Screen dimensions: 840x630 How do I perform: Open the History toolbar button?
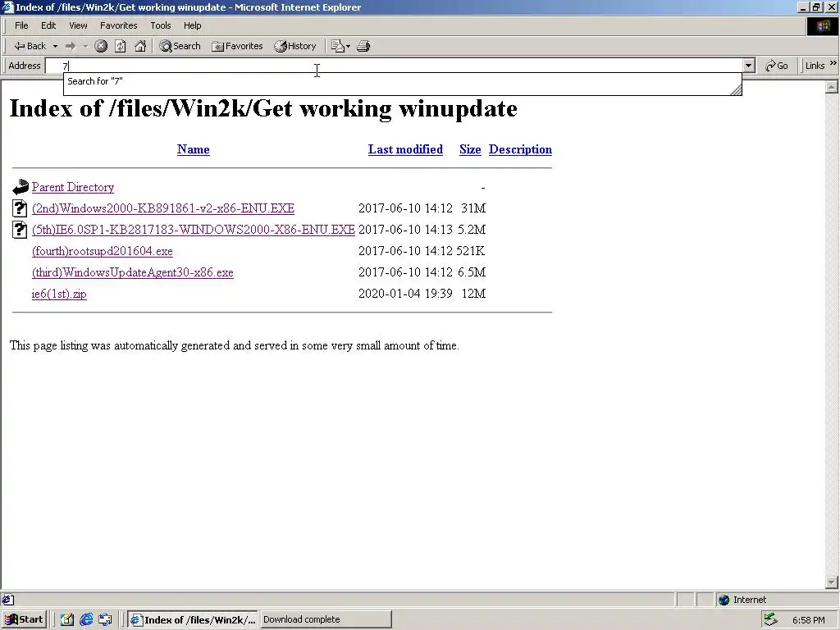point(295,46)
